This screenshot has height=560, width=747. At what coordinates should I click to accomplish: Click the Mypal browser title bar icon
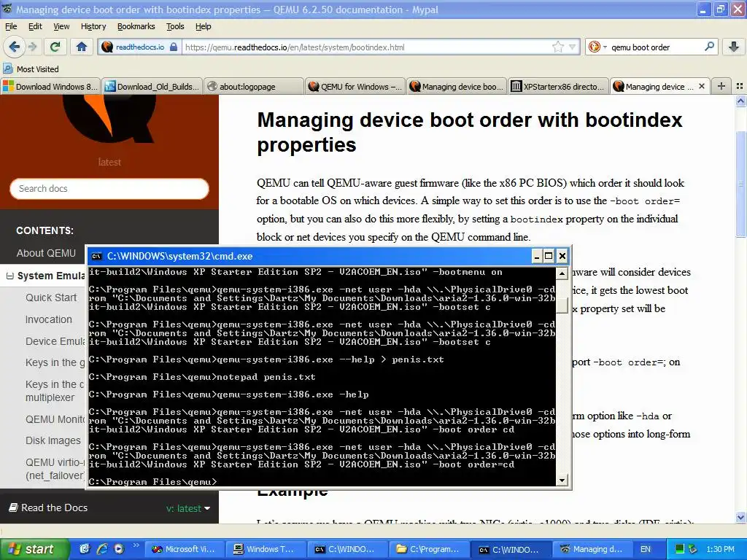(7, 9)
